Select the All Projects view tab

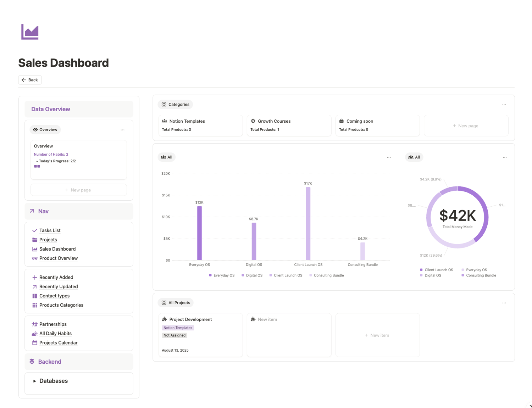[176, 303]
